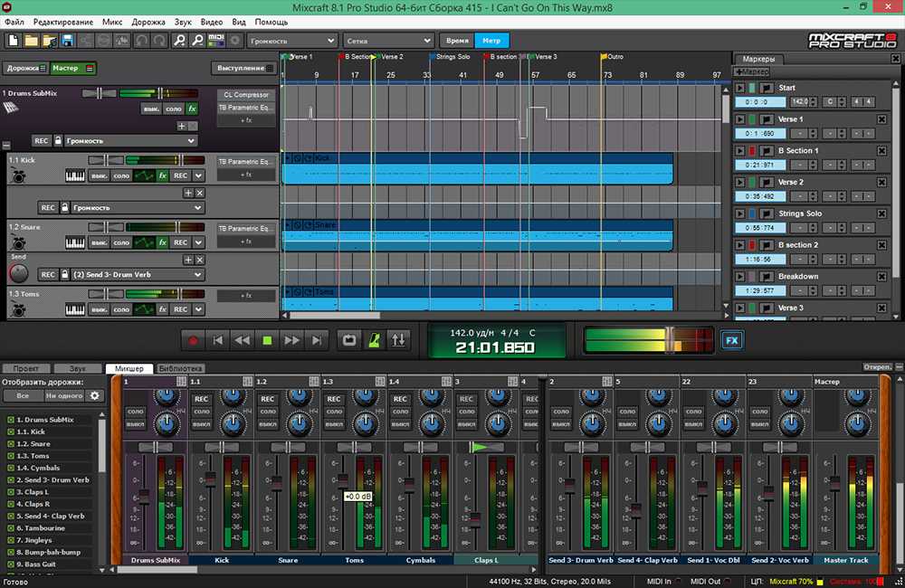Open the master FX button near meter
Viewport: 905px width, 588px height.
point(730,341)
